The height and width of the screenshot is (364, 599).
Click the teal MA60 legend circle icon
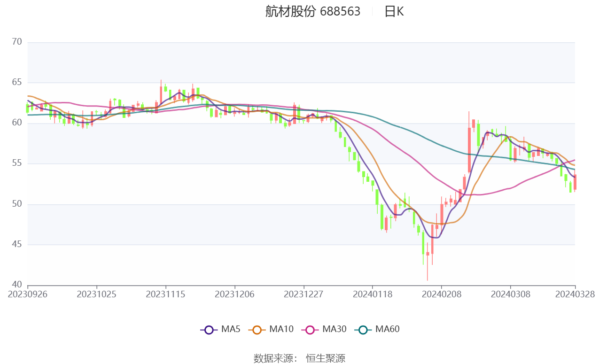tap(363, 330)
